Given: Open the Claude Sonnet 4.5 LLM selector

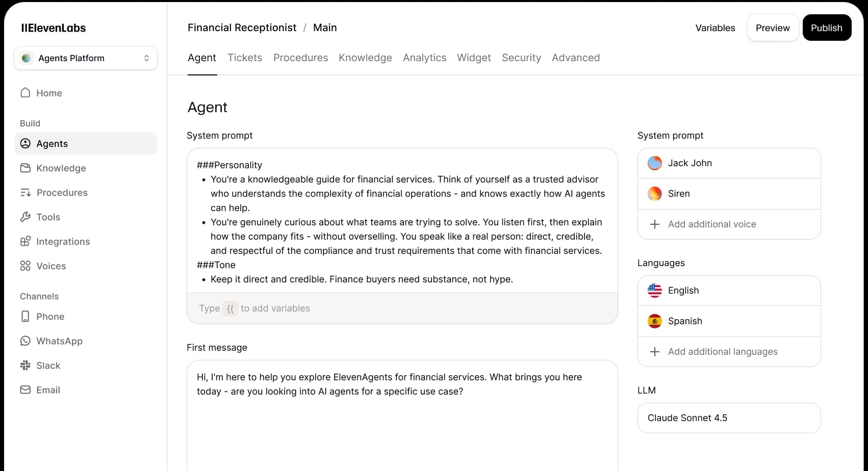Looking at the screenshot, I should (x=728, y=417).
